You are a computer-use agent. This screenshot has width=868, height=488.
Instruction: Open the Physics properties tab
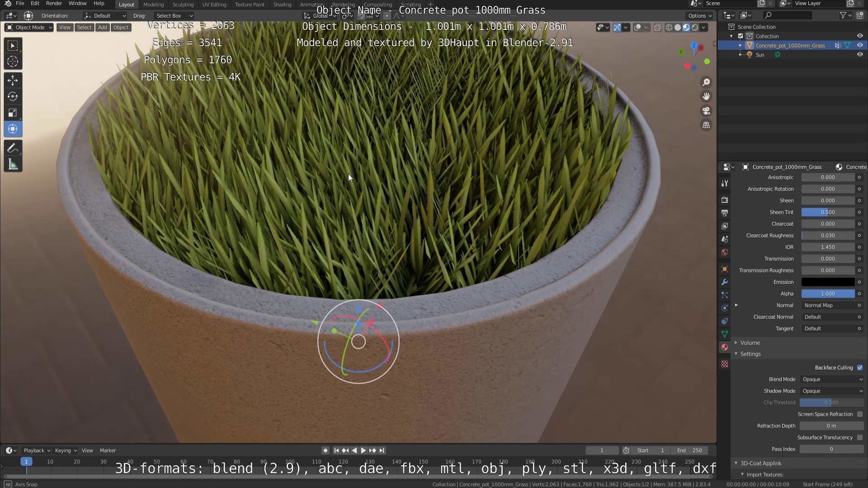tap(725, 308)
